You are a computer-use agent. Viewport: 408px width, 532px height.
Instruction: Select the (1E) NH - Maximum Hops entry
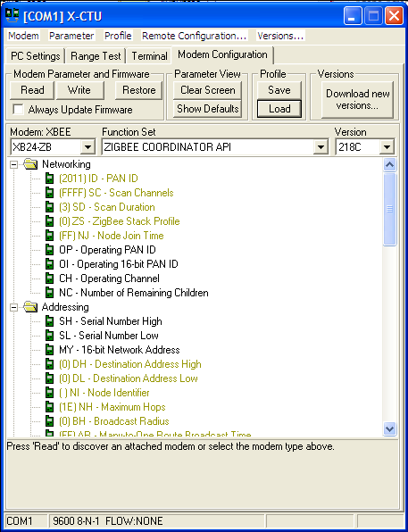(112, 407)
